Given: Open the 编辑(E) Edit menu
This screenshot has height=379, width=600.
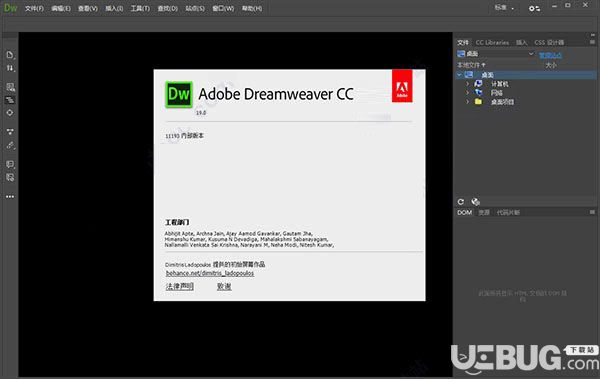Looking at the screenshot, I should 61,8.
